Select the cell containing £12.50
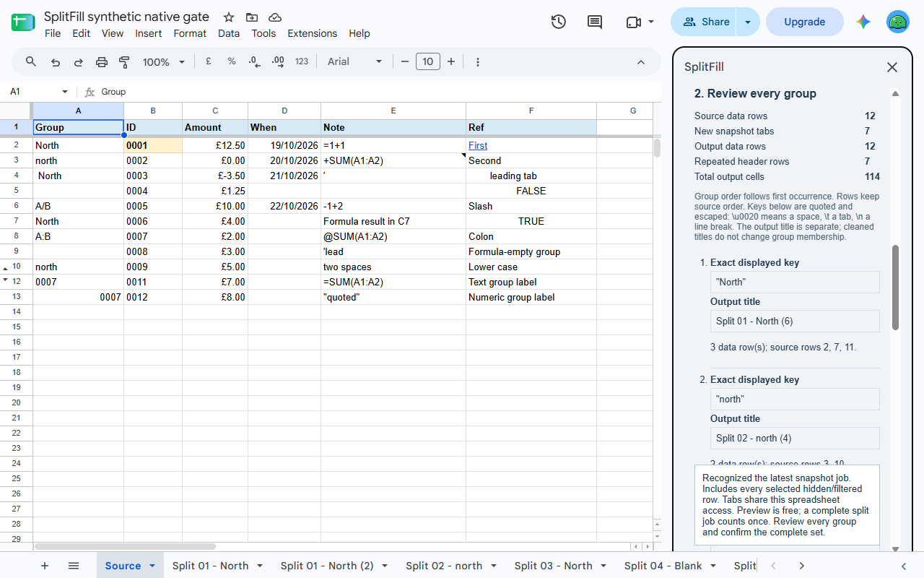Screen dimensions: 924x578 coord(215,145)
